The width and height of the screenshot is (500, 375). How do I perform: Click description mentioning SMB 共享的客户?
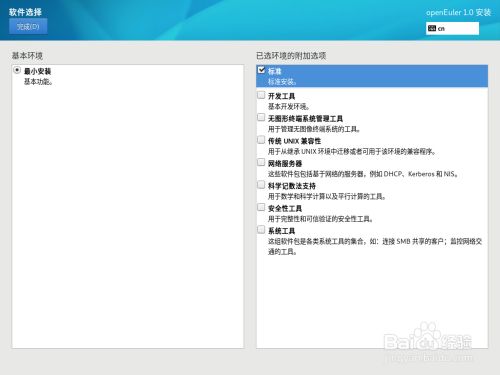tap(375, 246)
